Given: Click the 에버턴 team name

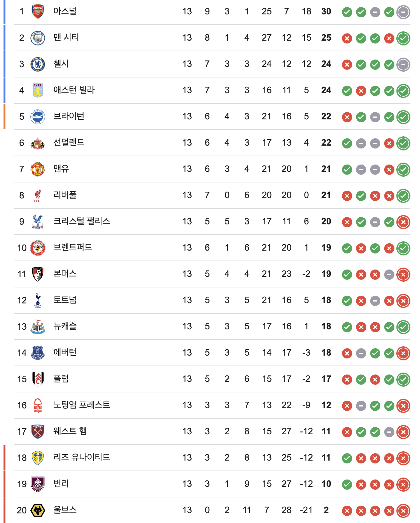Looking at the screenshot, I should point(65,352).
